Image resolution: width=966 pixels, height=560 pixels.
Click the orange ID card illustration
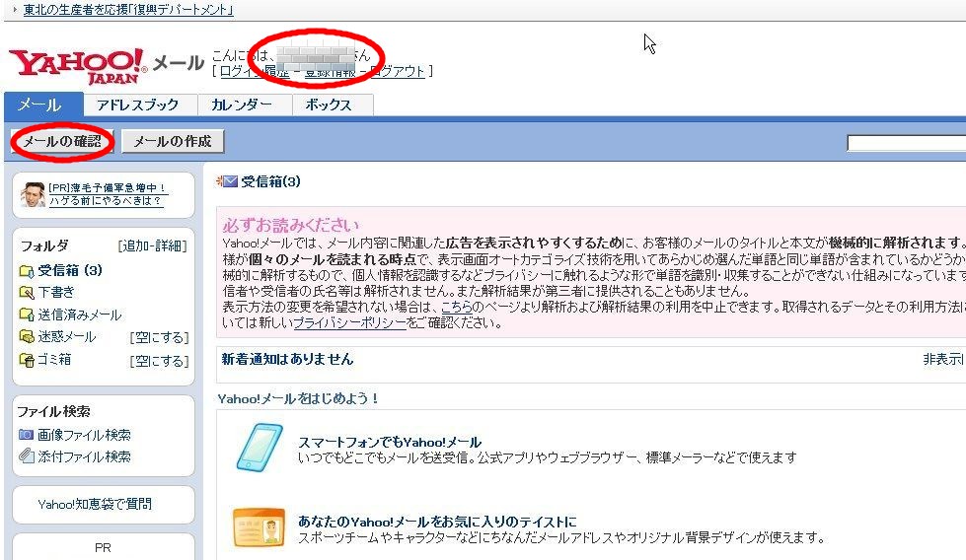point(259,528)
